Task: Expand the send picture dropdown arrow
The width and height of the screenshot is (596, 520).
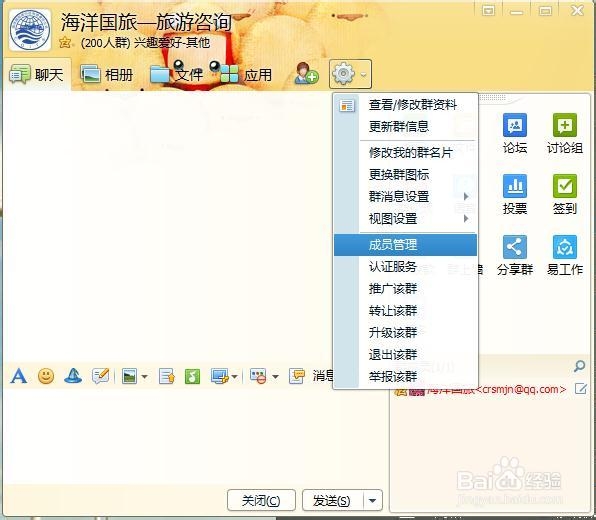Action: pos(144,377)
